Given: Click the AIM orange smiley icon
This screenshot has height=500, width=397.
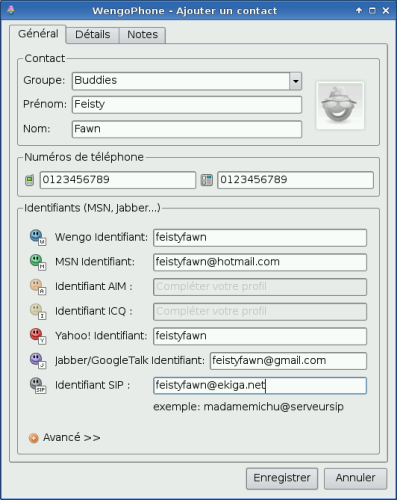Looking at the screenshot, I should pyautogui.click(x=38, y=287).
